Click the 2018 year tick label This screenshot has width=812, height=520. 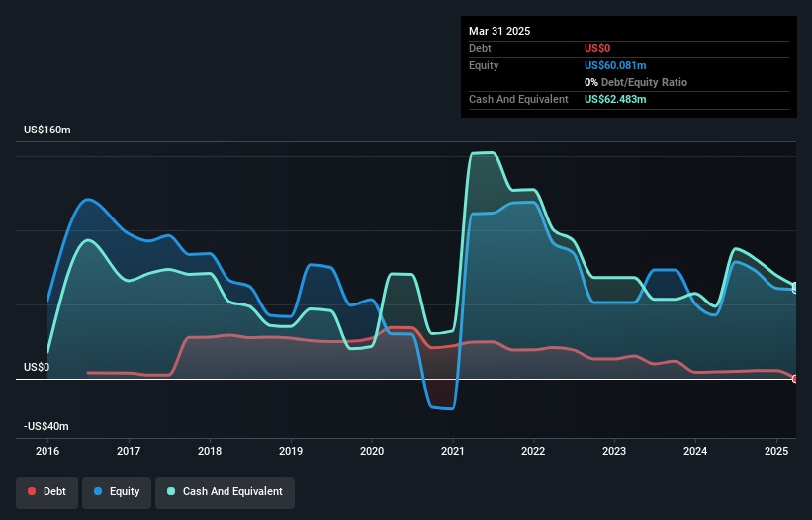pos(210,451)
